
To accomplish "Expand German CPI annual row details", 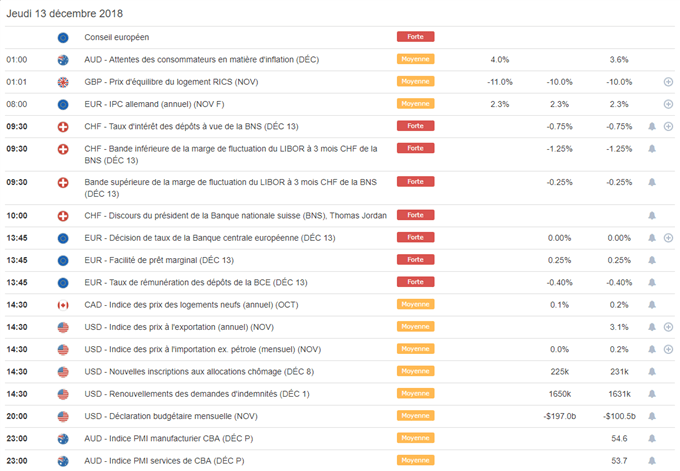I will tap(668, 104).
